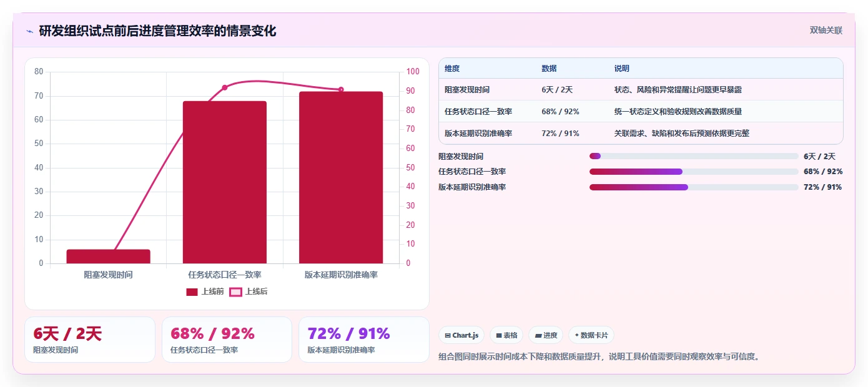
Task: Click table cell 版本延期识别准确率
Action: coord(478,134)
